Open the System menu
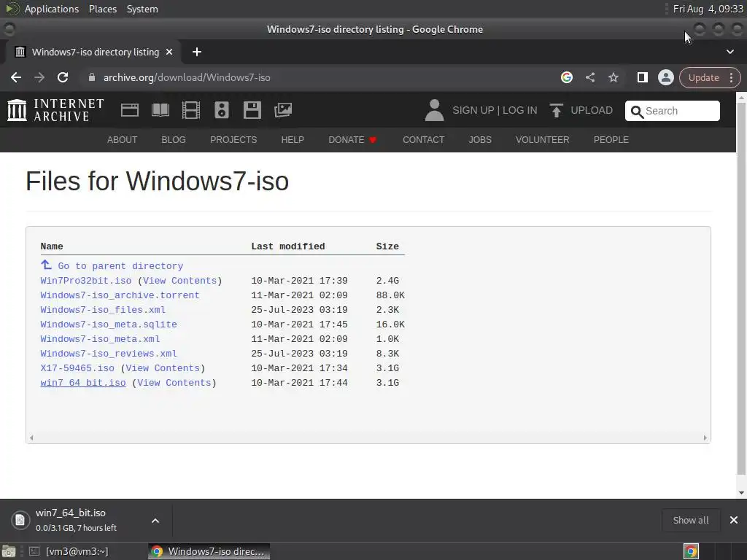Image resolution: width=747 pixels, height=560 pixels. pos(142,9)
